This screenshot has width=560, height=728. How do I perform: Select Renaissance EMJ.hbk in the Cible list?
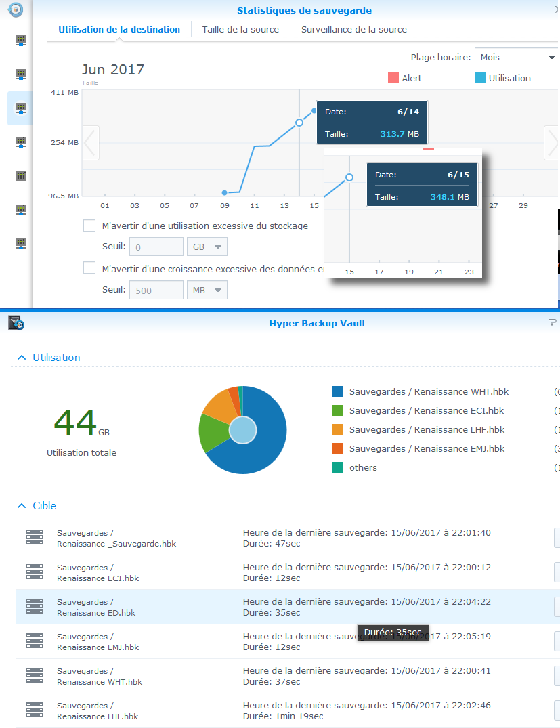[98, 641]
